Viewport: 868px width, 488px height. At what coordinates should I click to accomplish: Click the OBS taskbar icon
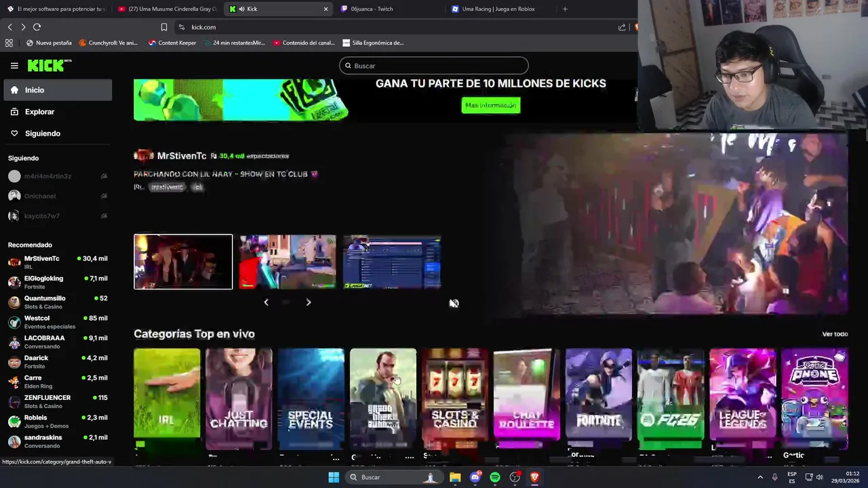point(515,477)
